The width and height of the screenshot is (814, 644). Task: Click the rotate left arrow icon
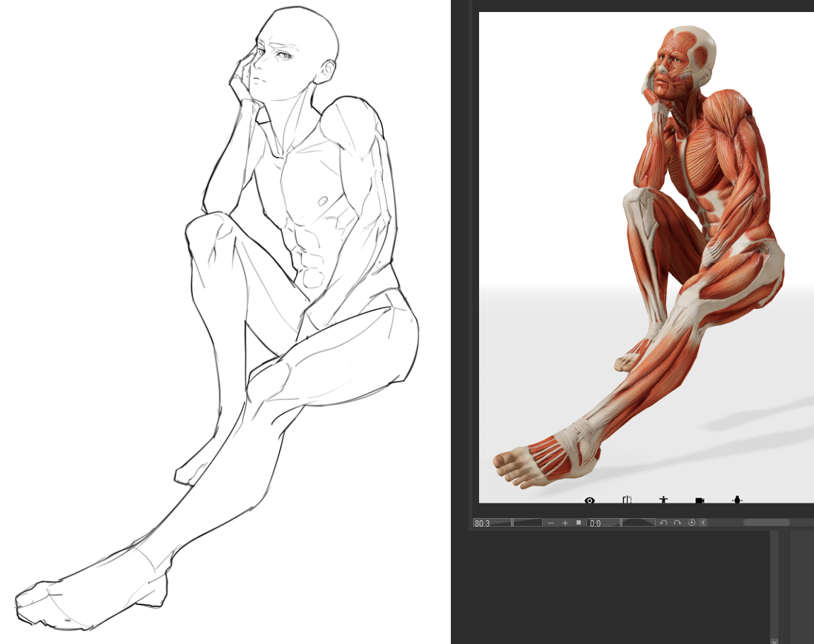point(663,522)
